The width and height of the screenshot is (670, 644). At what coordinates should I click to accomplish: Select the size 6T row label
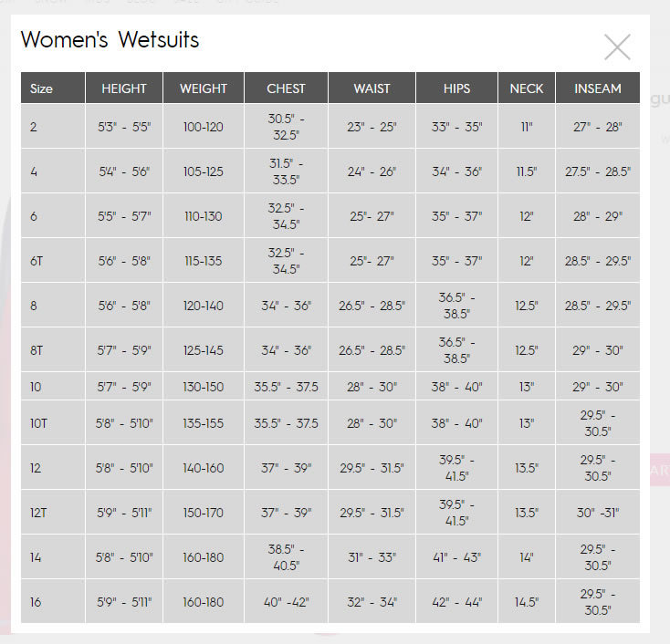pos(37,261)
